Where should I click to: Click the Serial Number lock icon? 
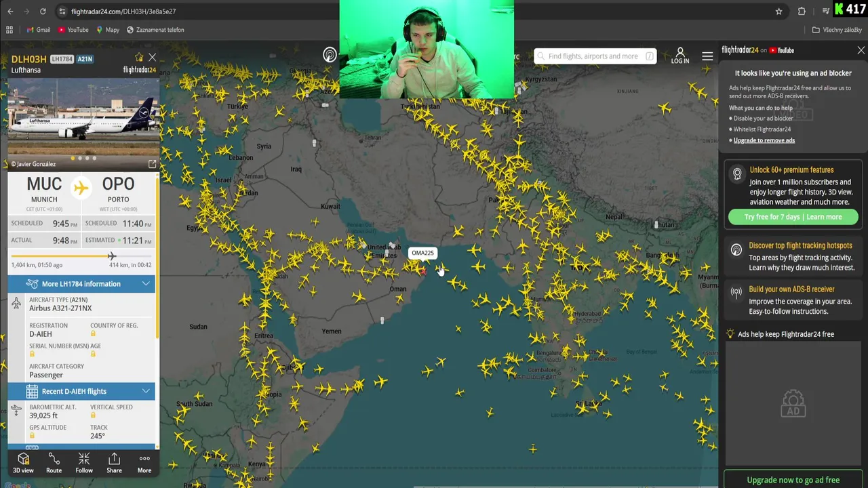[x=32, y=354]
